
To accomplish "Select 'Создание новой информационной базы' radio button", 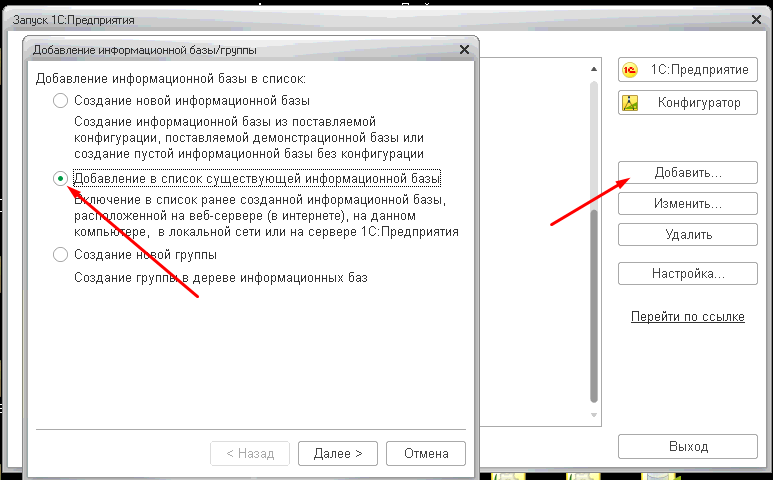I will coord(60,101).
